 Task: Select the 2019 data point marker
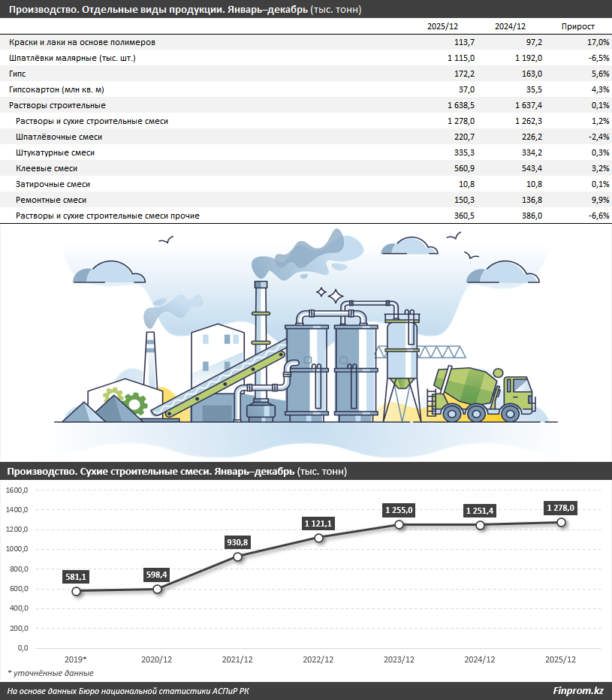click(77, 591)
